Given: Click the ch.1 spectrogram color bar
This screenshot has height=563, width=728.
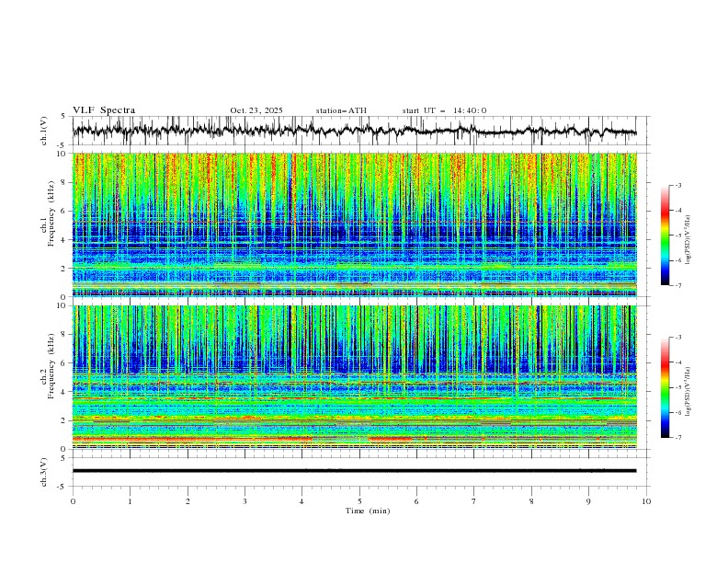Looking at the screenshot, I should tap(665, 236).
